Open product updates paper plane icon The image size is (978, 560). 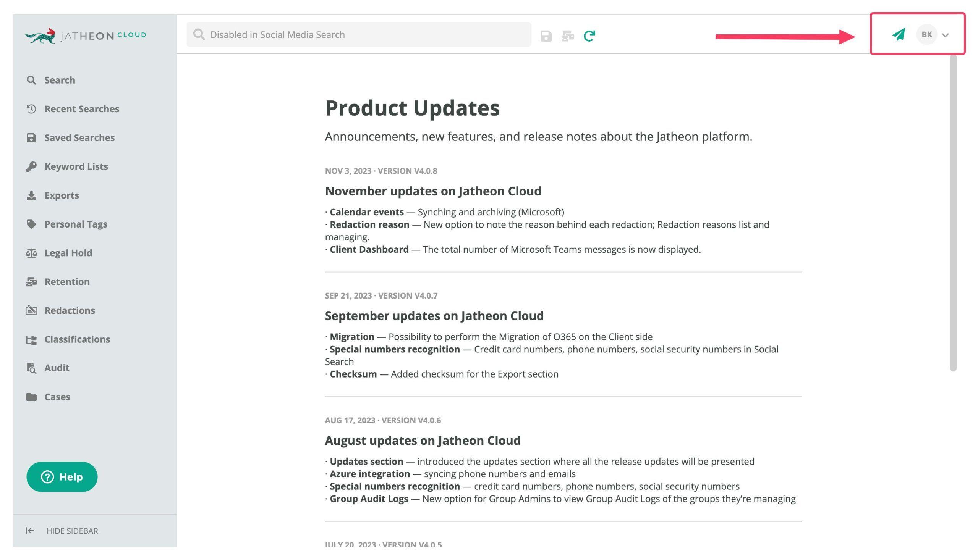[899, 34]
